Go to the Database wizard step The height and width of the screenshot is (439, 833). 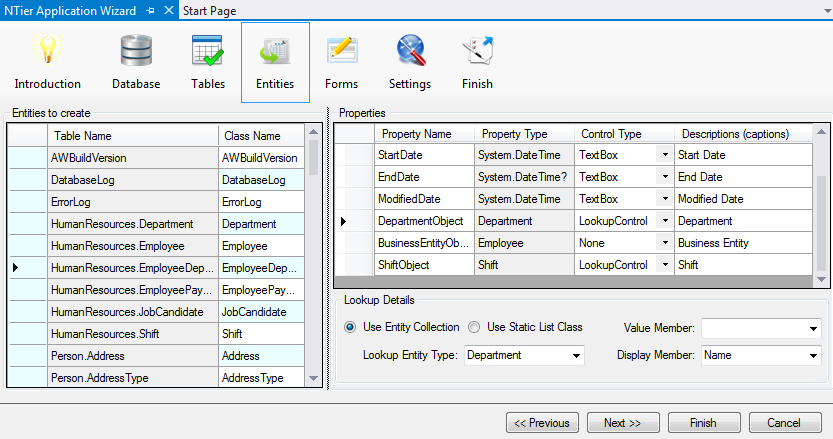[x=136, y=62]
